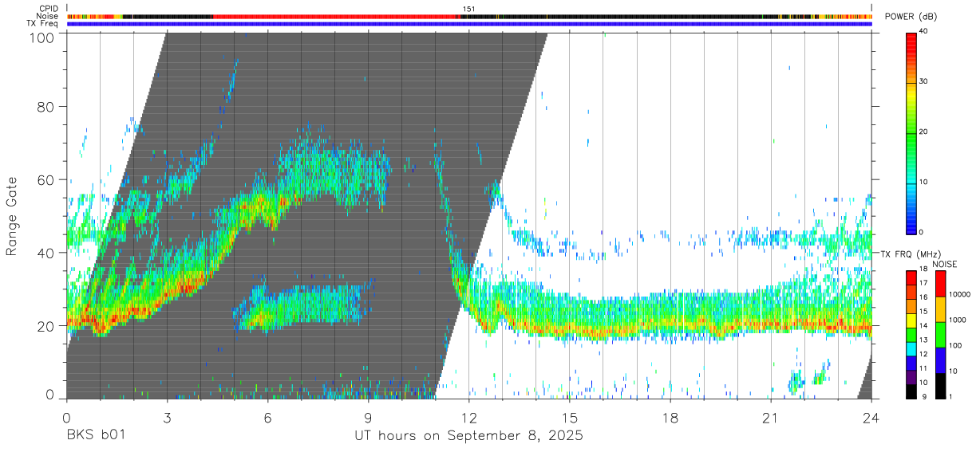Image resolution: width=980 pixels, height=452 pixels.
Task: Click the red swatch atop the TX frequency legend
Action: tap(911, 278)
